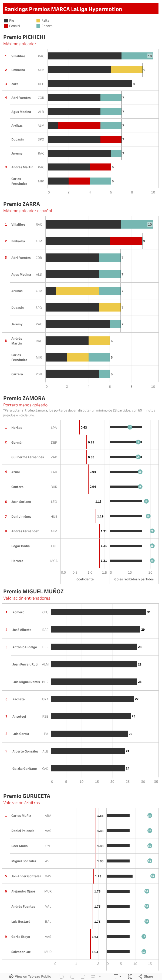Enter full screen mode icon

pos(130,976)
